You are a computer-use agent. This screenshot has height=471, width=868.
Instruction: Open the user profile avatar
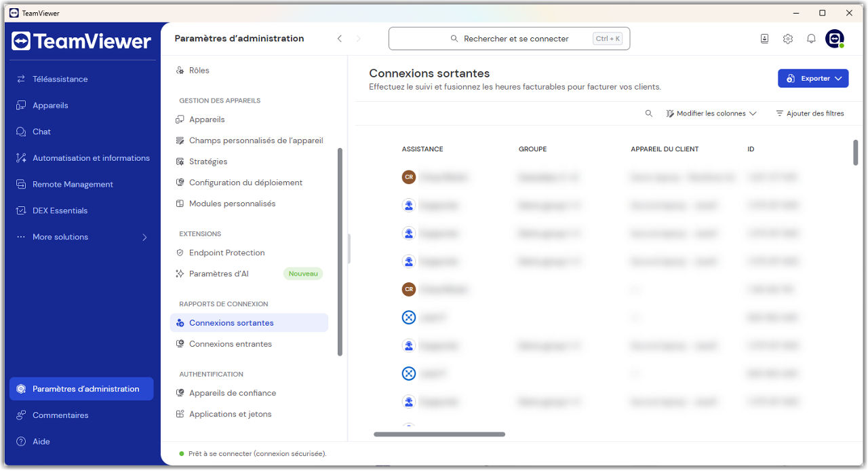pos(835,39)
